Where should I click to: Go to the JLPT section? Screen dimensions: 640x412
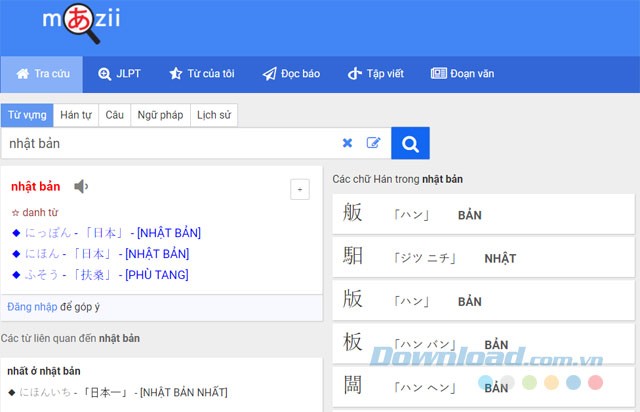click(118, 74)
